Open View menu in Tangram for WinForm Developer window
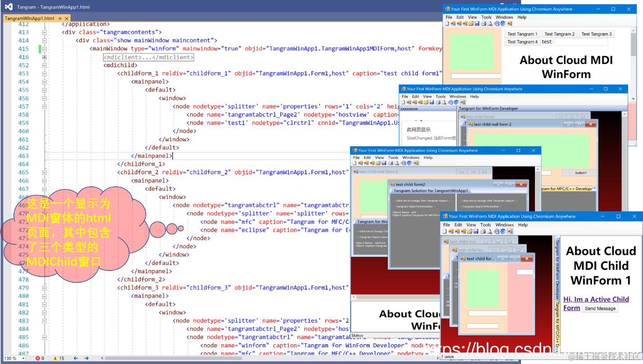This screenshot has height=364, width=643. [x=427, y=96]
